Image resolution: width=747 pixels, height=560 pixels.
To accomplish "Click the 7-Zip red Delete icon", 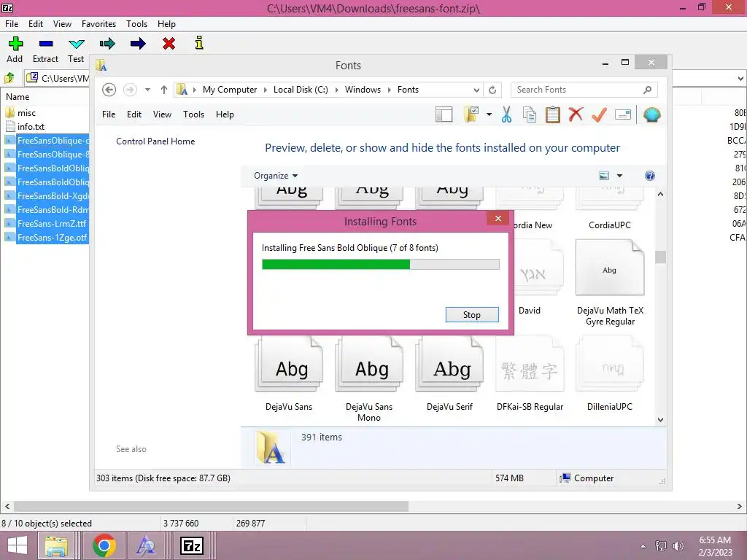I will (169, 44).
